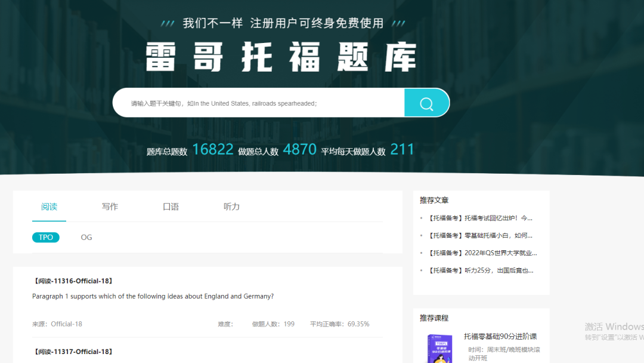The image size is (644, 363).
Task: Switch to the 听力 tab
Action: pos(231,207)
